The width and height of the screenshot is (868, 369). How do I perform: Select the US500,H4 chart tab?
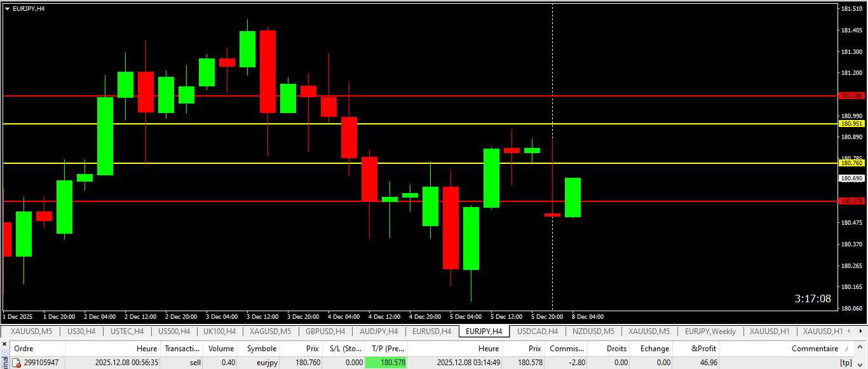tap(173, 332)
